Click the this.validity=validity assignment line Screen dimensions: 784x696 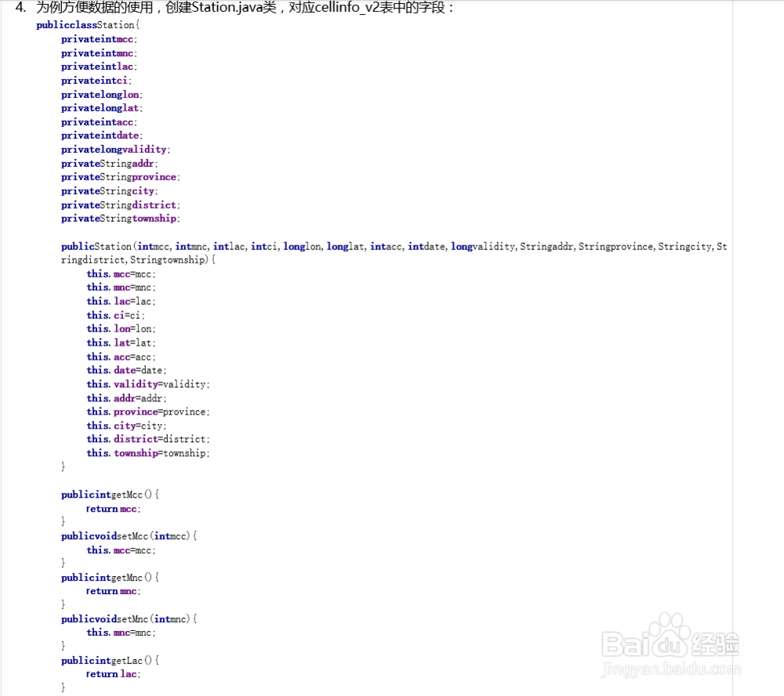point(147,384)
